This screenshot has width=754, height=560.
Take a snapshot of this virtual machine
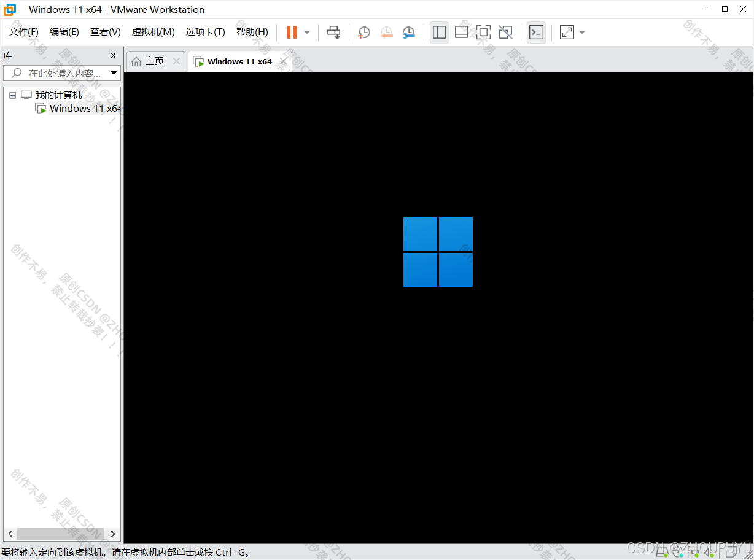pos(364,33)
